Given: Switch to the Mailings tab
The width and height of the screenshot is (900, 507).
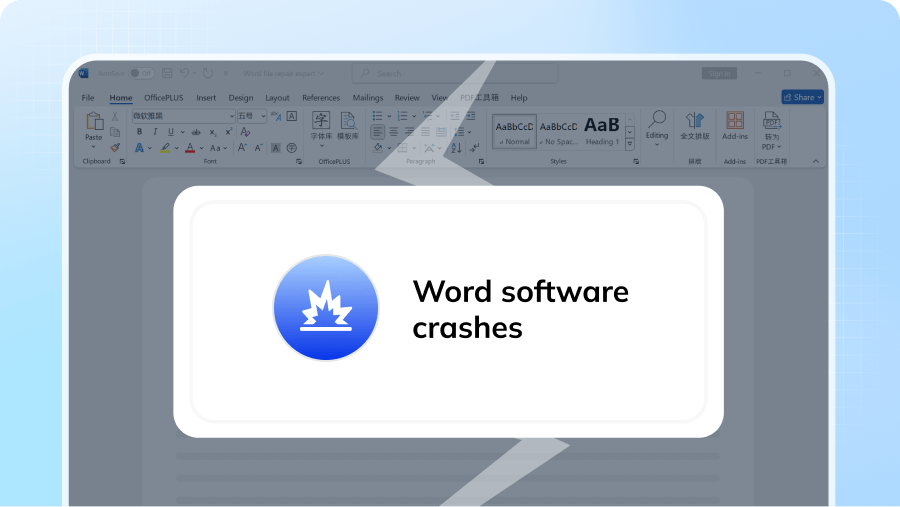Looking at the screenshot, I should click(x=368, y=98).
